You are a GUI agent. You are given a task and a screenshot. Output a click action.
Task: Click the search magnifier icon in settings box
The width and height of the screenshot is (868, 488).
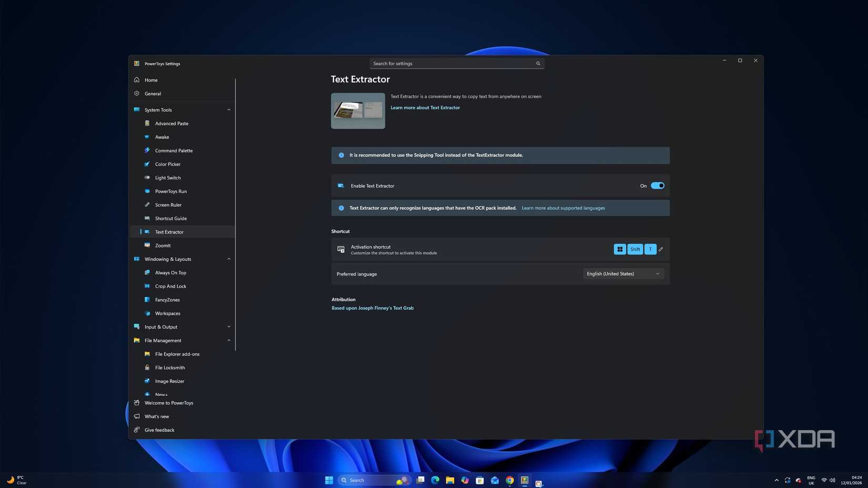(538, 64)
